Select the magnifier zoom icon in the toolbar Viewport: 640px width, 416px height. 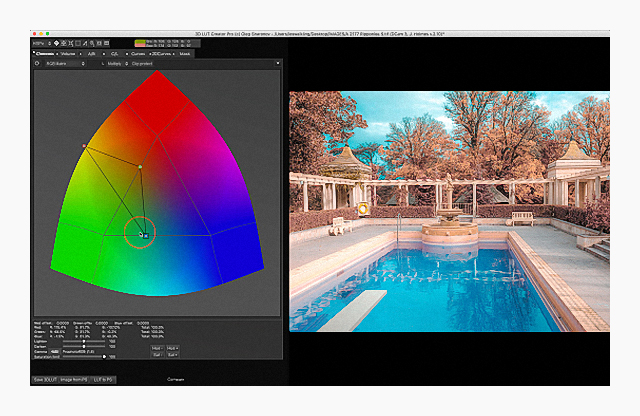(92, 43)
